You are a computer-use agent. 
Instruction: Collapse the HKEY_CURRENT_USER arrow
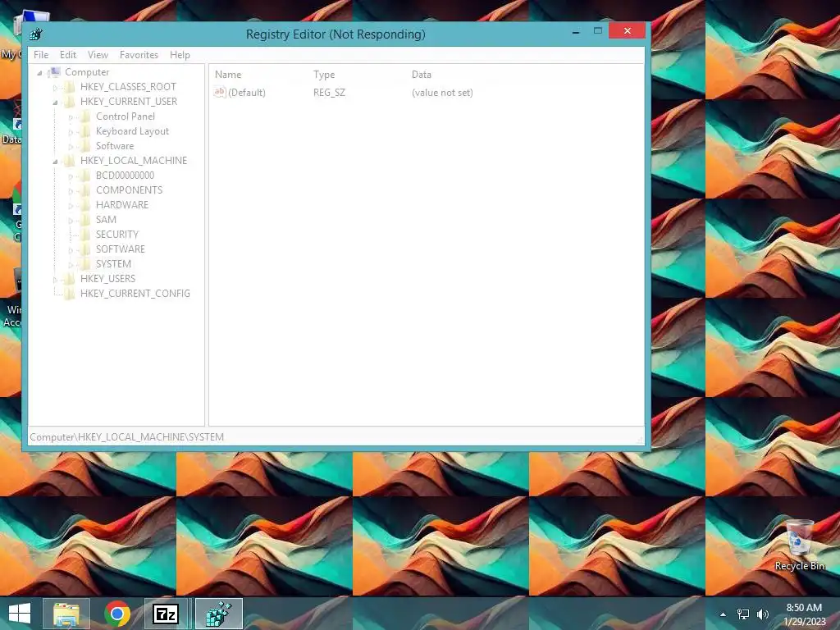tap(55, 102)
